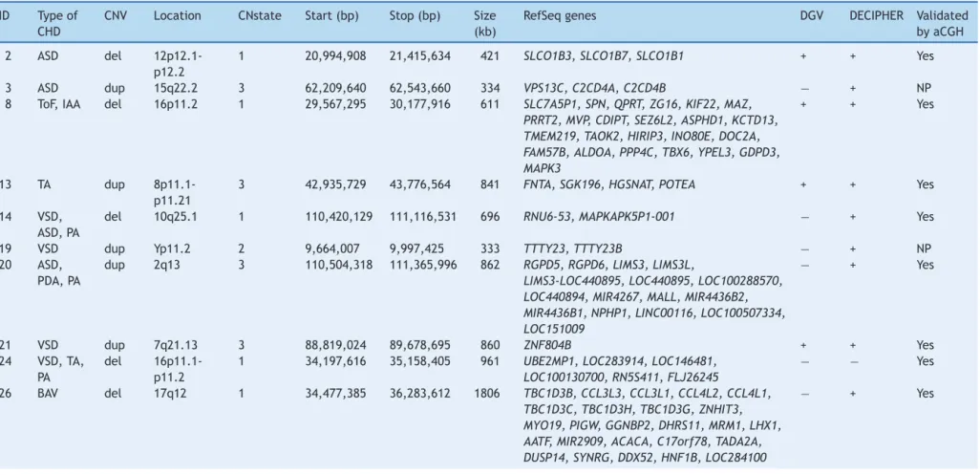Click gene 'LOC151009' in row 20
This screenshot has height=475, width=980.
552,330
